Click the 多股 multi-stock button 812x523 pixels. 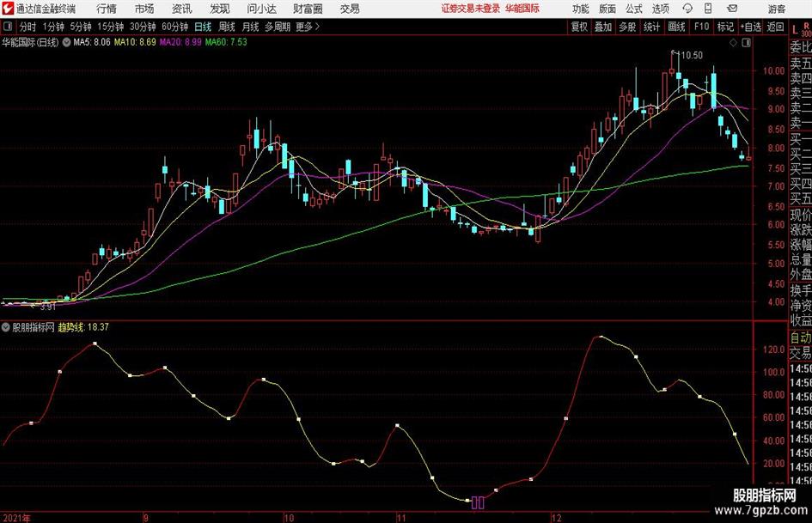(627, 27)
